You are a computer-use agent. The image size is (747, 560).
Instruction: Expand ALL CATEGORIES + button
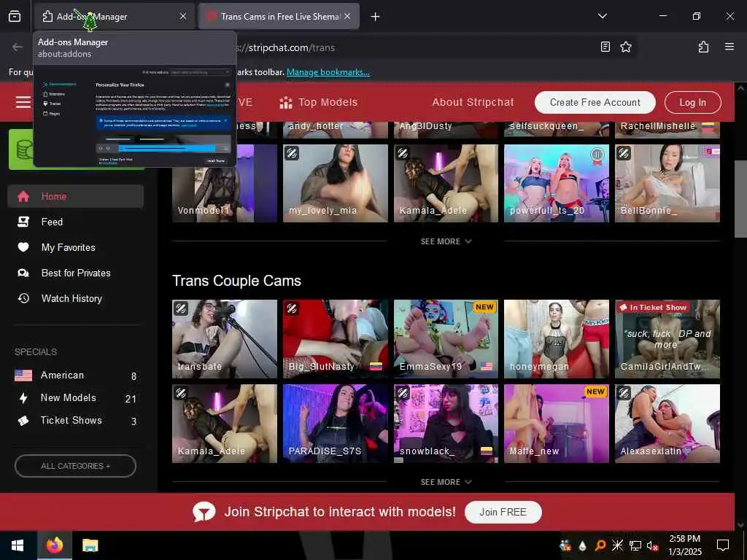pyautogui.click(x=75, y=466)
